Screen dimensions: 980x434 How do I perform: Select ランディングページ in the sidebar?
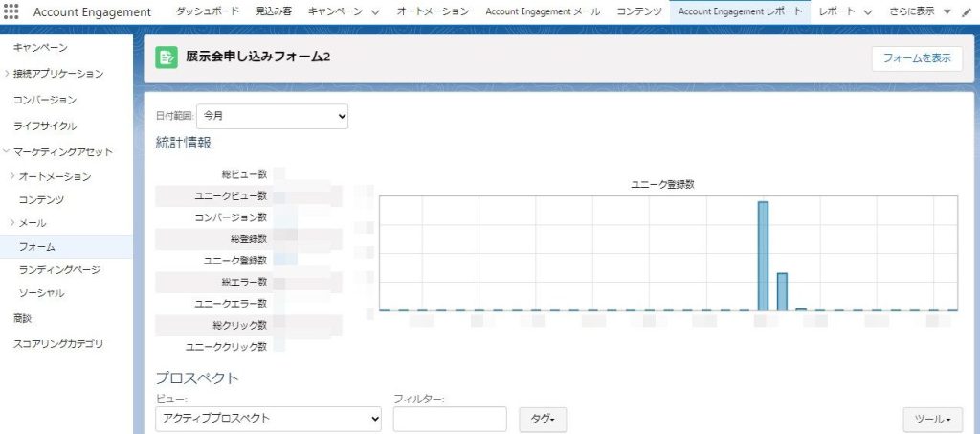(59, 270)
